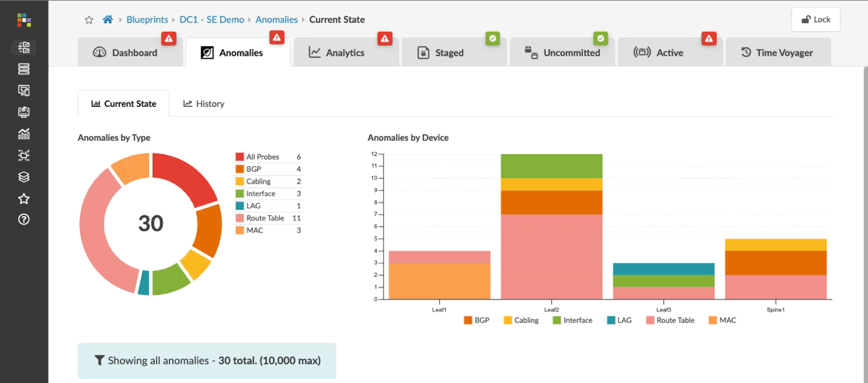Image resolution: width=868 pixels, height=383 pixels.
Task: Click the server rack Devices sidebar icon
Action: point(24,69)
